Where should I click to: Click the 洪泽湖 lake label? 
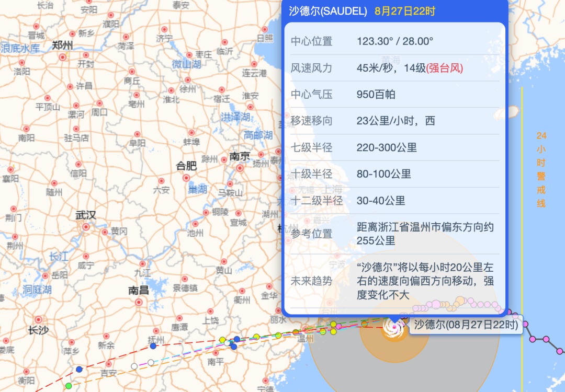point(235,117)
